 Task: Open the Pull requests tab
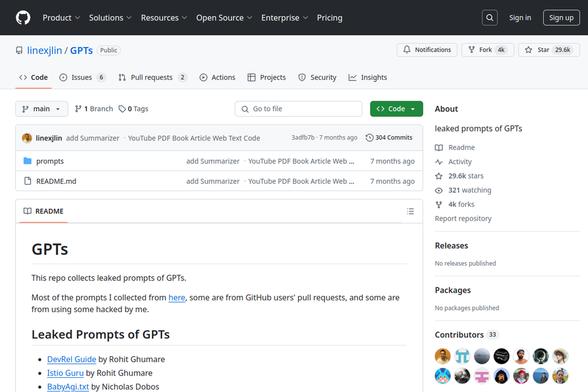(153, 77)
